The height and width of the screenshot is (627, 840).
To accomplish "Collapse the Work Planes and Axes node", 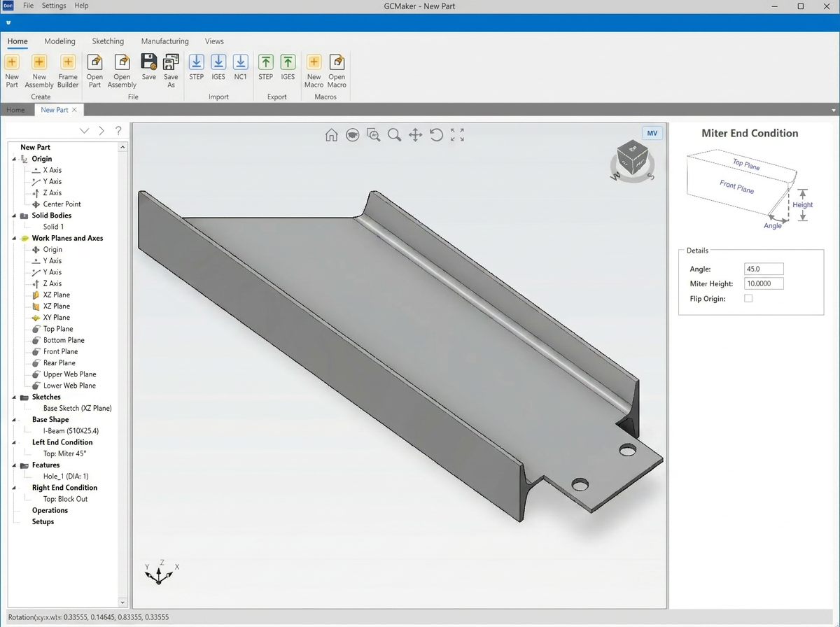I will (x=15, y=239).
